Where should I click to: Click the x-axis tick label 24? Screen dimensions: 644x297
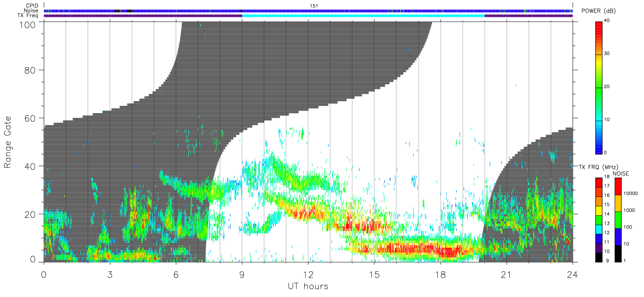coord(572,274)
